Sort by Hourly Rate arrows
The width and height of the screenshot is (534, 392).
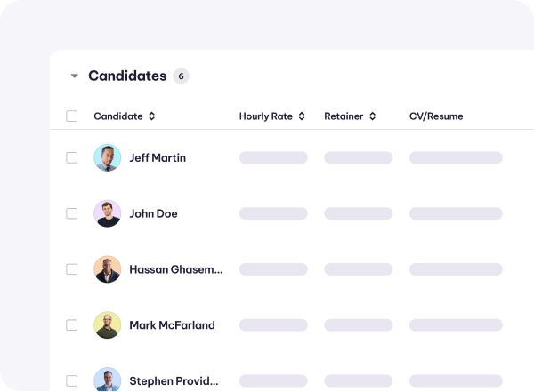(302, 116)
